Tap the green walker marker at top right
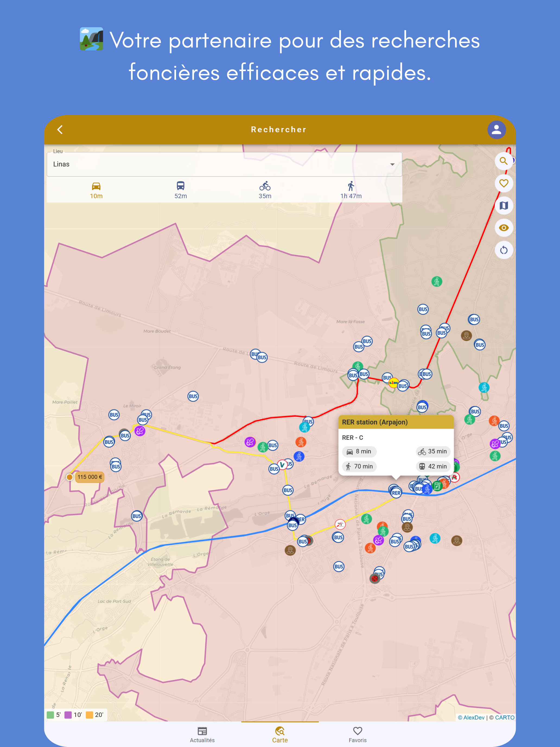The height and width of the screenshot is (747, 560). [437, 281]
